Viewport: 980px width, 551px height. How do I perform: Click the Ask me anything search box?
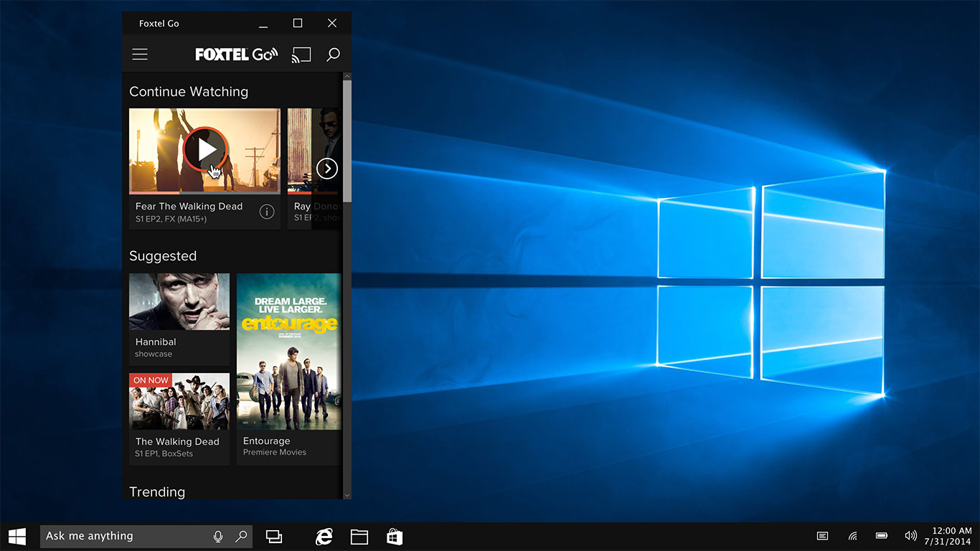146,536
